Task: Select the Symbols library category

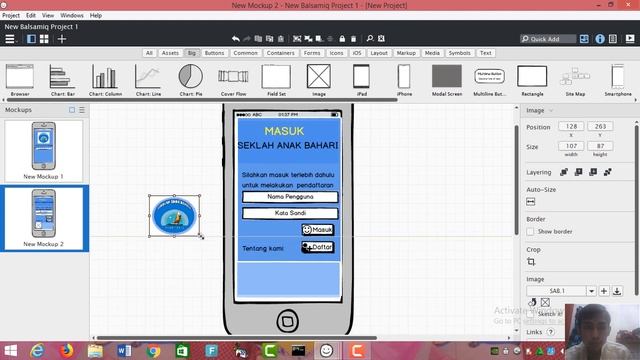Action: [x=459, y=53]
